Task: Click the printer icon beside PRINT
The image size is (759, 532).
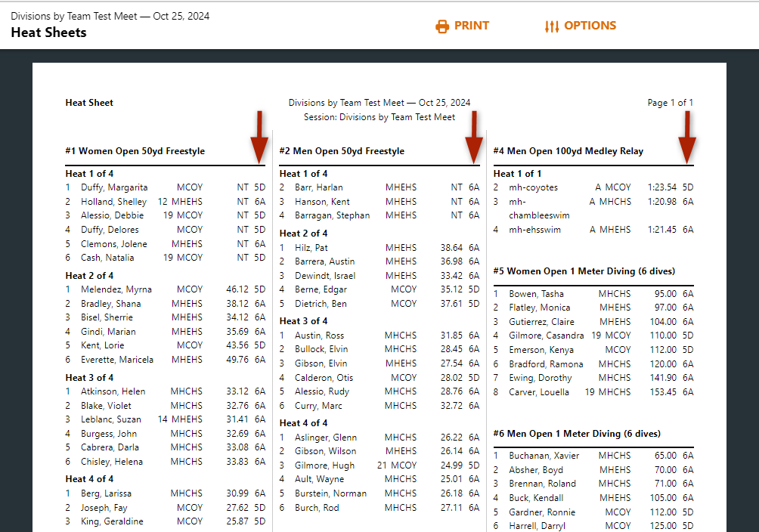Action: [442, 26]
